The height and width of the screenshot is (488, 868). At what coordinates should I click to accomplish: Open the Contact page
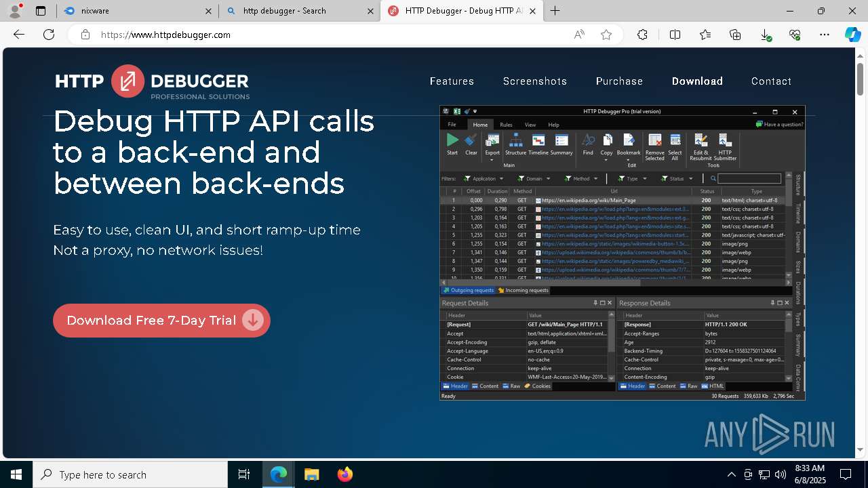click(x=771, y=81)
